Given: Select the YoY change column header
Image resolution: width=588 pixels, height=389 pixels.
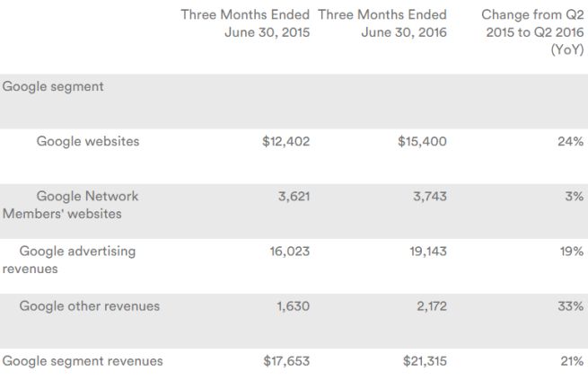Looking at the screenshot, I should click(x=533, y=33).
